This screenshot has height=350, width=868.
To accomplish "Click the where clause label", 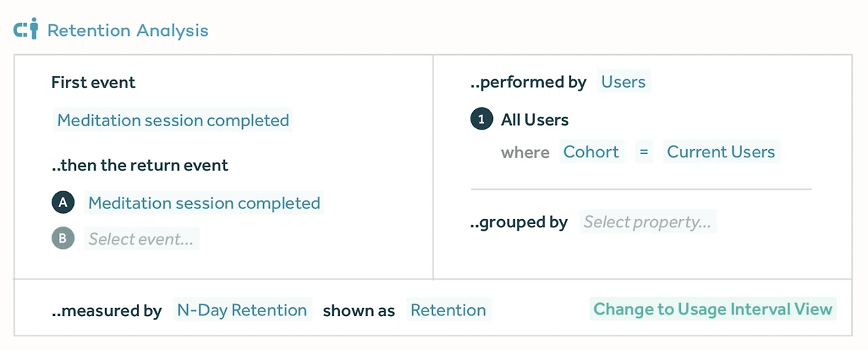I will click(525, 152).
